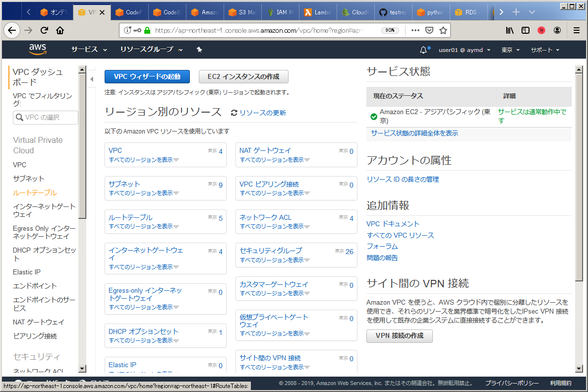Toggle the sidebar view icon
Screen dimensions: 588x392
pos(526,30)
